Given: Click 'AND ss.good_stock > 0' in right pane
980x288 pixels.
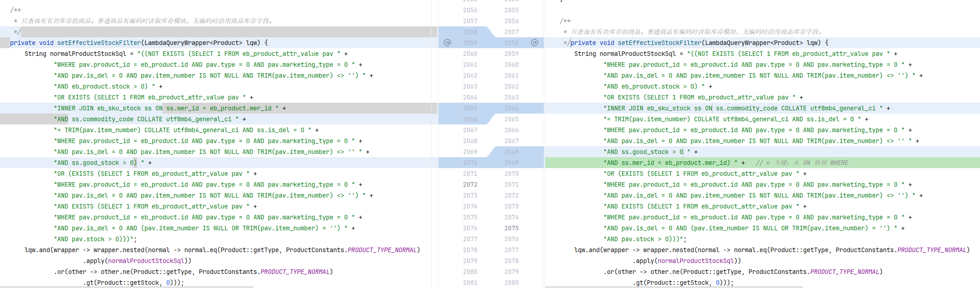Looking at the screenshot, I should tap(645, 163).
